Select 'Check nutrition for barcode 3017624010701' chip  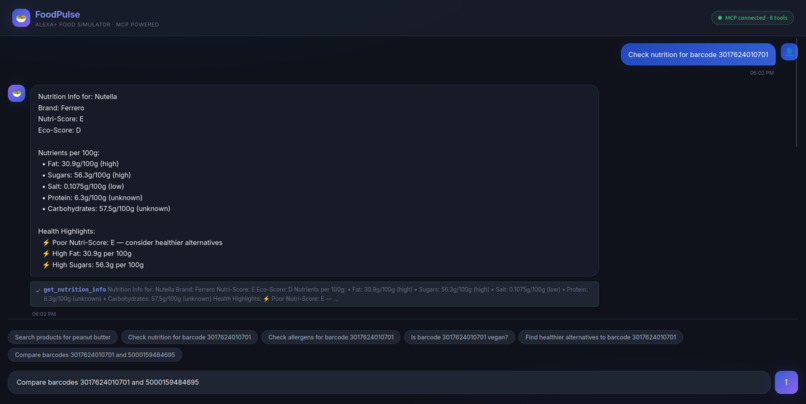190,337
